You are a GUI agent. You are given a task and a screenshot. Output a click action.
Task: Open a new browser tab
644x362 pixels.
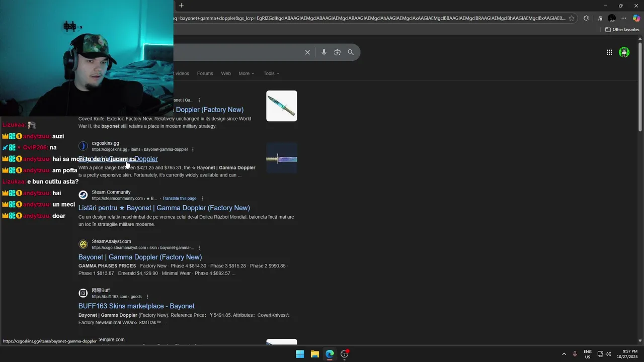[181, 6]
